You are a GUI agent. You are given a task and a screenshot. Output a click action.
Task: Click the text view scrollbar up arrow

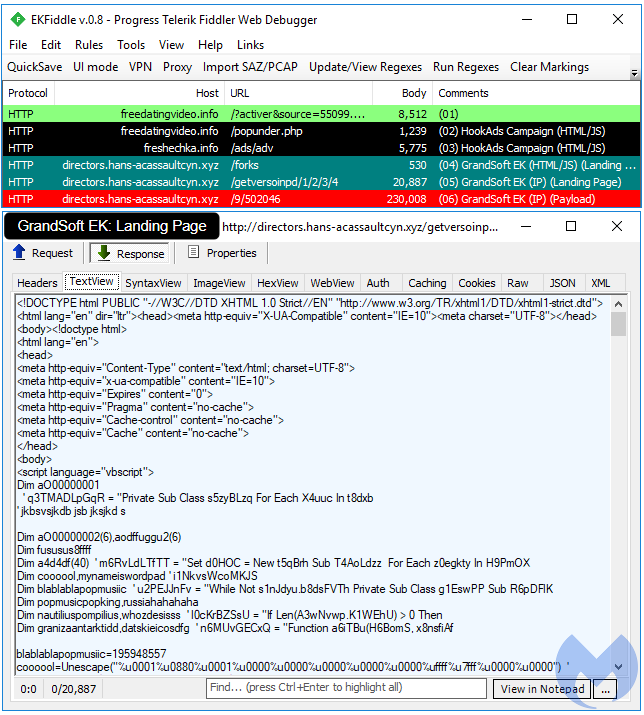click(x=618, y=304)
